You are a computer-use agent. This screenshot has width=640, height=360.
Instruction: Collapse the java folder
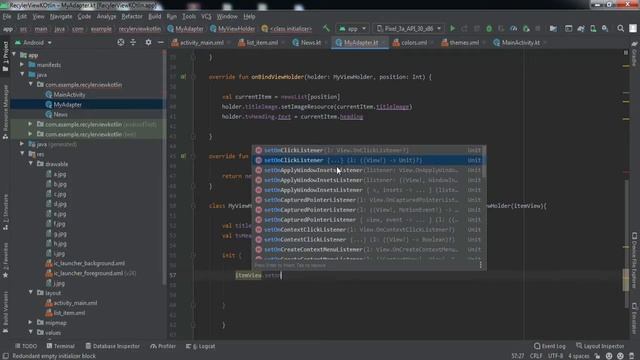point(22,74)
